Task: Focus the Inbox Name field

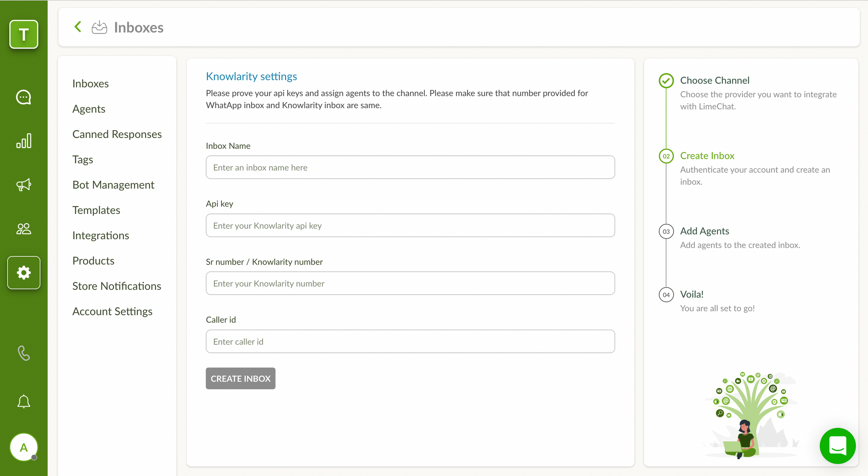Action: click(x=410, y=167)
